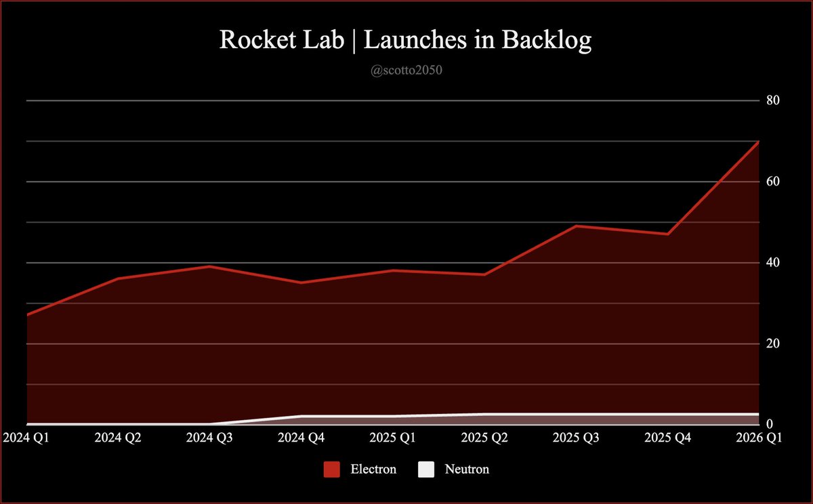Click the 2024 Q3 axis label
This screenshot has height=504, width=813.
(x=209, y=438)
